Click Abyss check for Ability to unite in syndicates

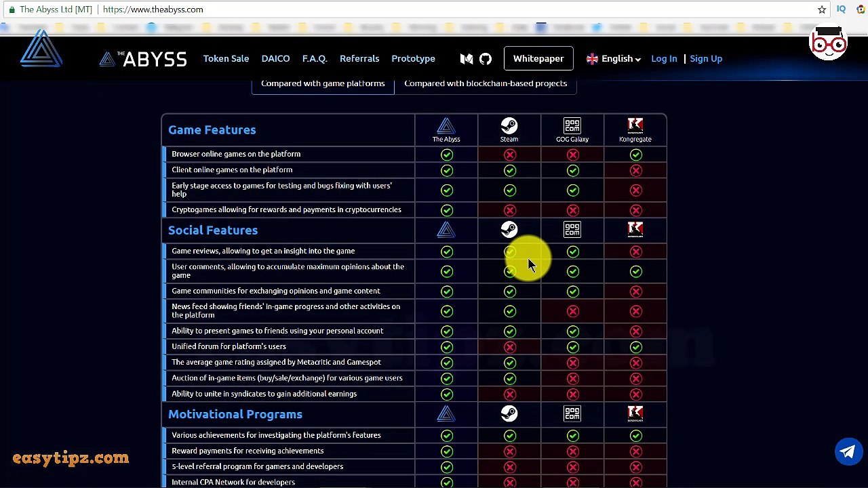click(x=447, y=394)
